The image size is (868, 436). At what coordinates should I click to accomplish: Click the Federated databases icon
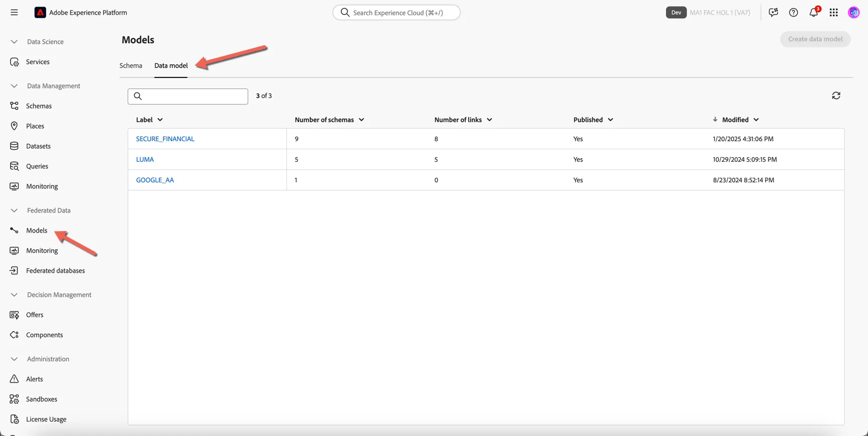pos(14,271)
